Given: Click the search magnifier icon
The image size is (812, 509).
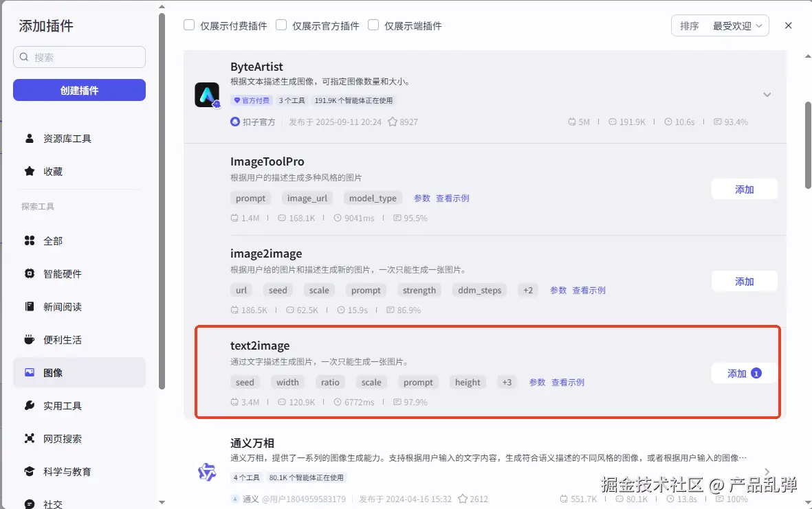Looking at the screenshot, I should click(24, 57).
